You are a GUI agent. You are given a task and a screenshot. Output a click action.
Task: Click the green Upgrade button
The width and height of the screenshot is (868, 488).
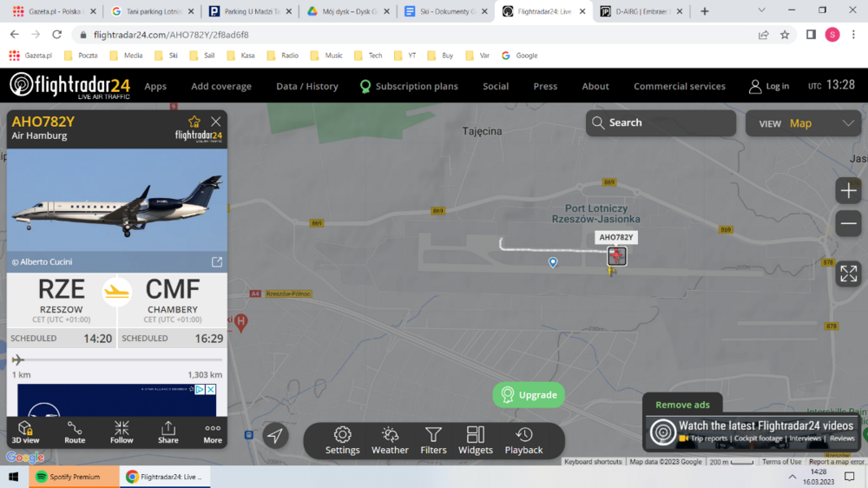pos(529,395)
